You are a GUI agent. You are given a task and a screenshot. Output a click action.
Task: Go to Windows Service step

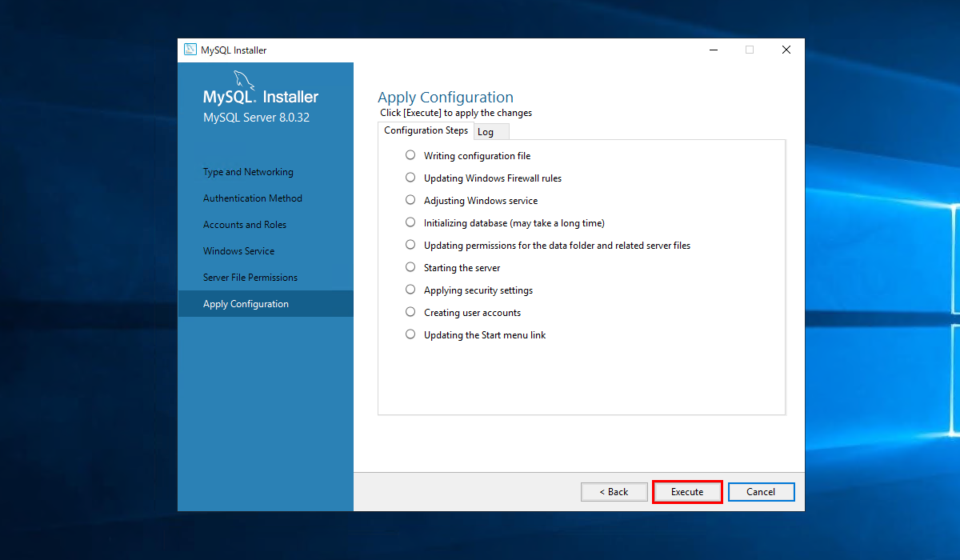[238, 251]
